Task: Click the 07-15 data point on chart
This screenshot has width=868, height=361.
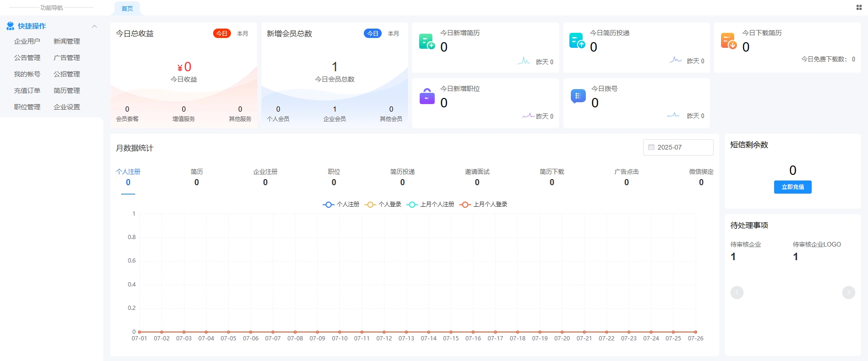Action: pyautogui.click(x=451, y=332)
